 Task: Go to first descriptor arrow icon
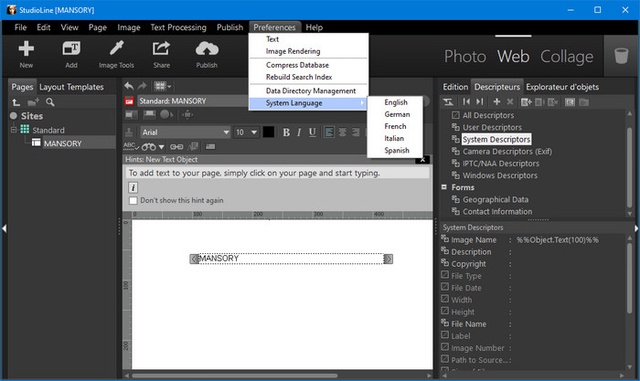point(466,102)
